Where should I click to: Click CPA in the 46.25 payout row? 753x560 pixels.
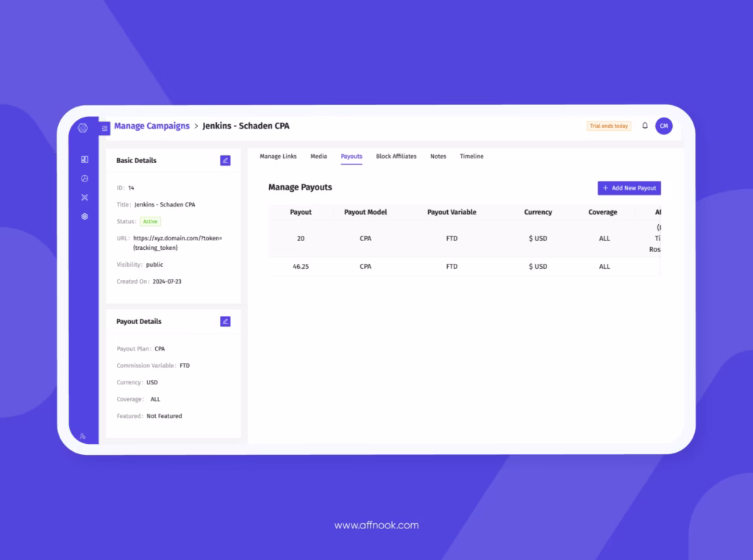pyautogui.click(x=365, y=266)
